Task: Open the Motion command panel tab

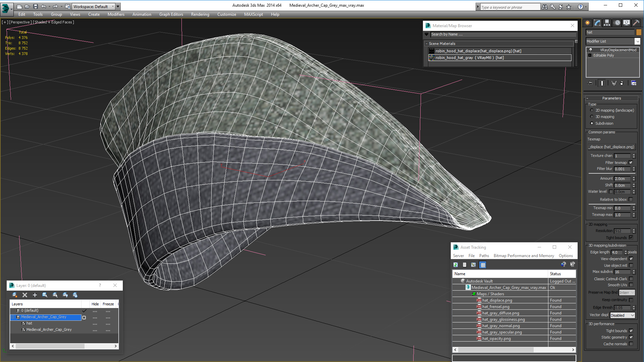Action: pyautogui.click(x=617, y=23)
